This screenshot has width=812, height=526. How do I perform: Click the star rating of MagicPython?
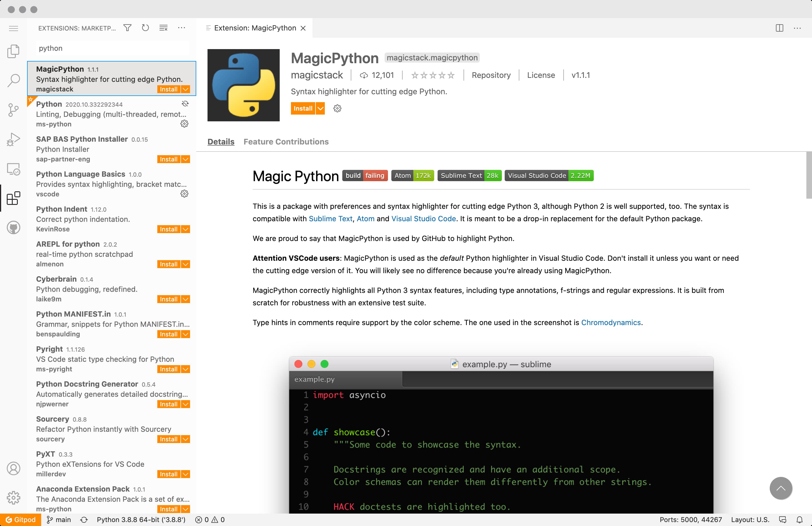433,75
